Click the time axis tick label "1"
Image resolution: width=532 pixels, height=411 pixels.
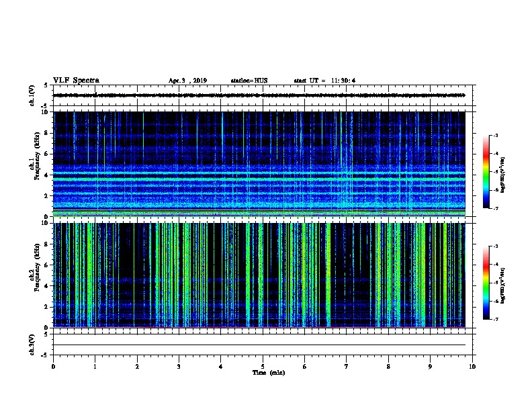point(95,367)
